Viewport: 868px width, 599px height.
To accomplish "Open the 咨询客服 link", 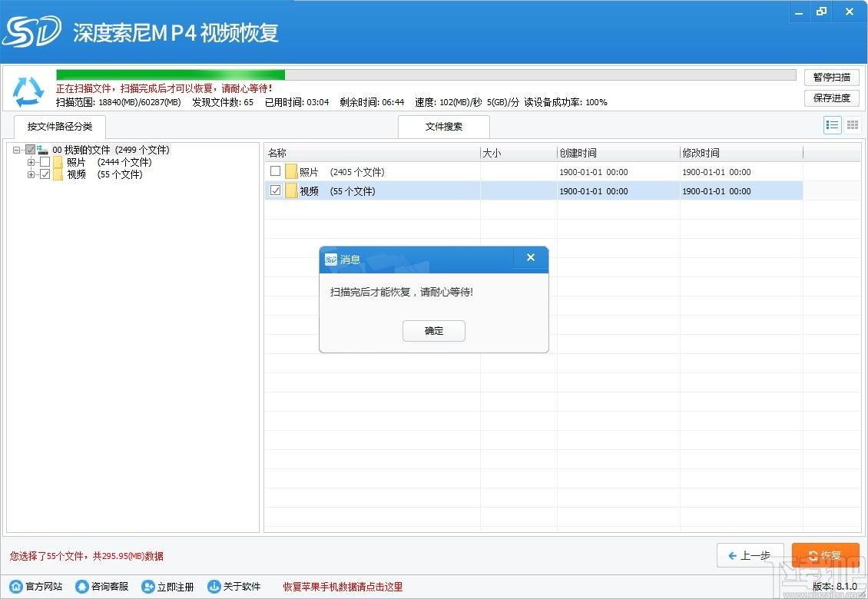I will point(110,586).
